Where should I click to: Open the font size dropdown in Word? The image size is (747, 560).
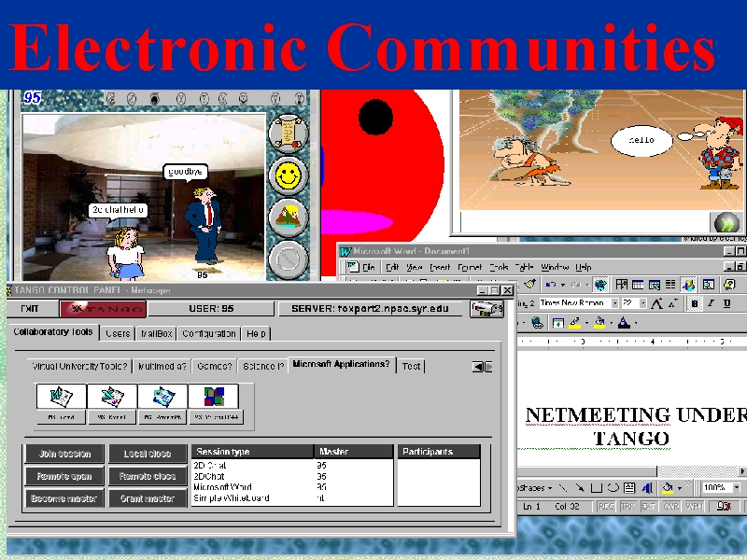[642, 303]
